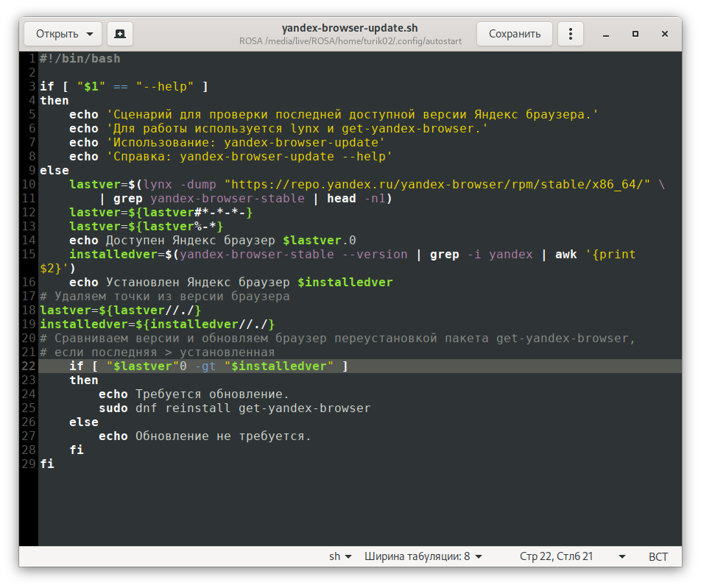Click installedver= assignment on line 15
This screenshot has height=588, width=701.
point(116,254)
